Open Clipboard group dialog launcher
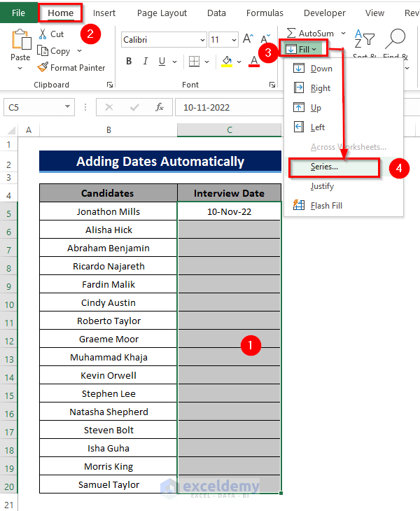 click(x=110, y=85)
